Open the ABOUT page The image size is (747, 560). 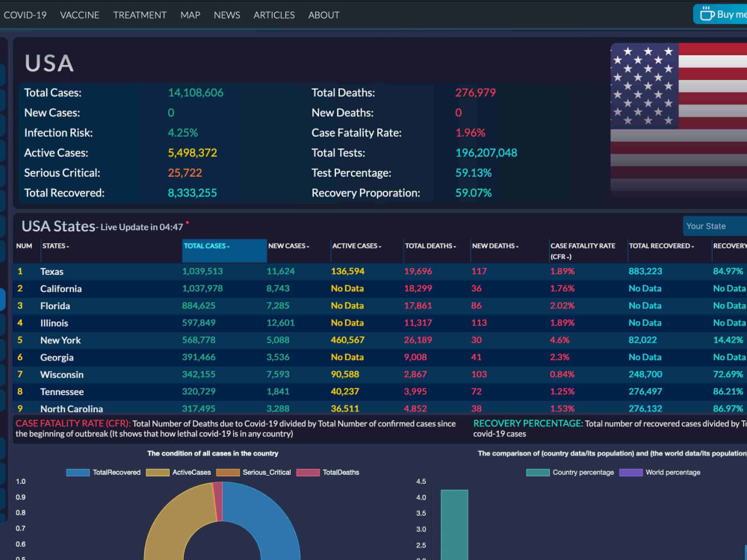tap(323, 15)
